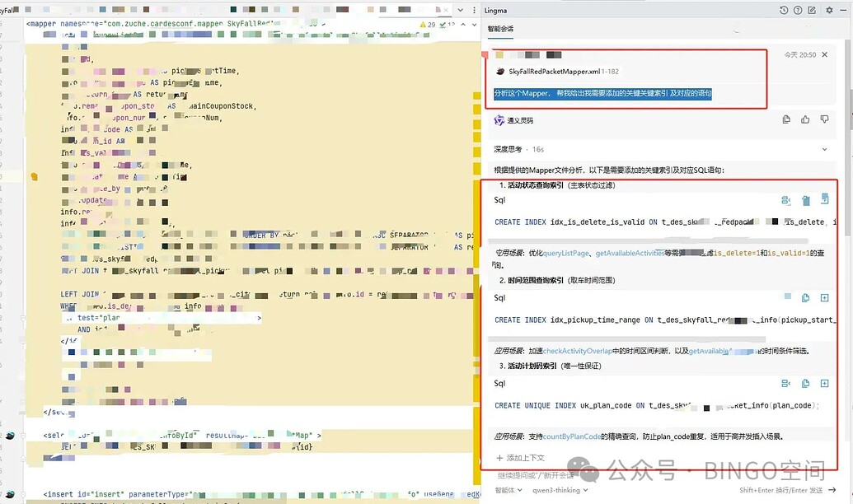853x504 pixels.
Task: Open Lingma settings gear
Action: click(x=829, y=11)
